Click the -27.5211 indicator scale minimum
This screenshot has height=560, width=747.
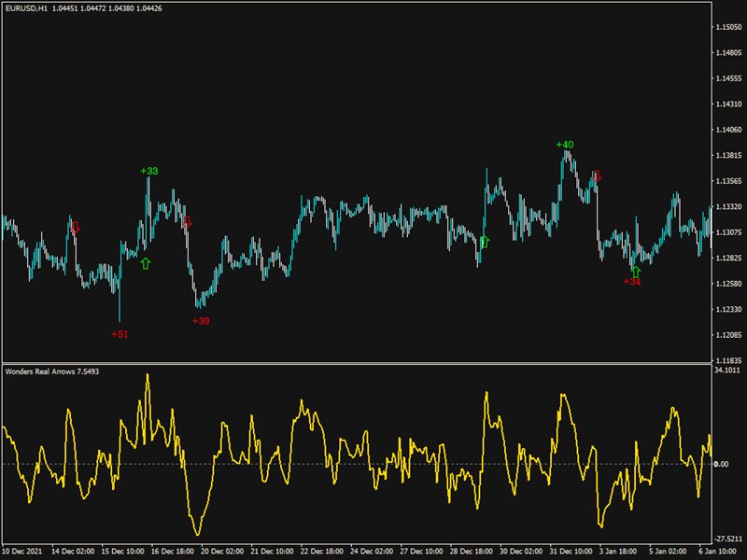[x=728, y=539]
